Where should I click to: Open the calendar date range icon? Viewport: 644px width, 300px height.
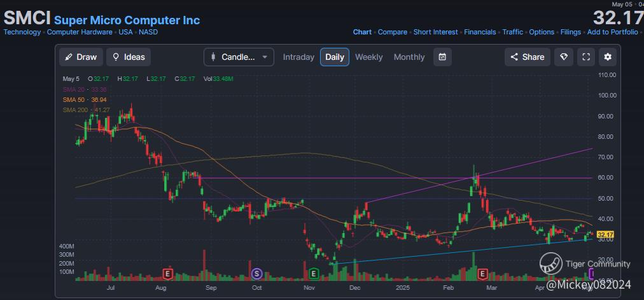(442, 57)
